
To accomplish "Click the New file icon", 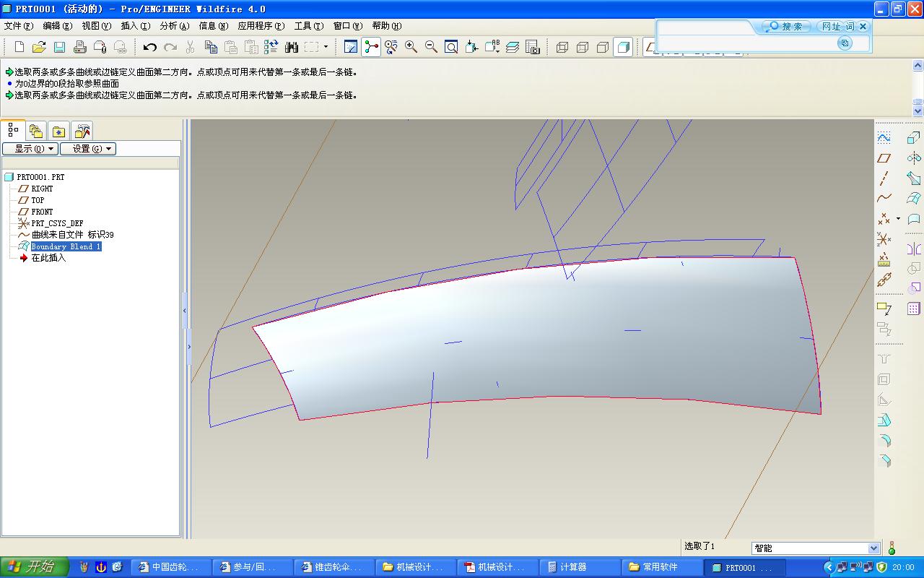I will click(x=19, y=47).
